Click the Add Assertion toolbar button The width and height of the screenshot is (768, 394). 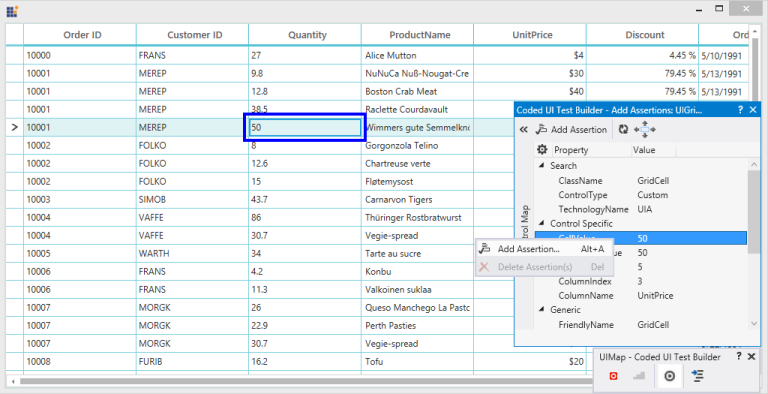pos(571,129)
